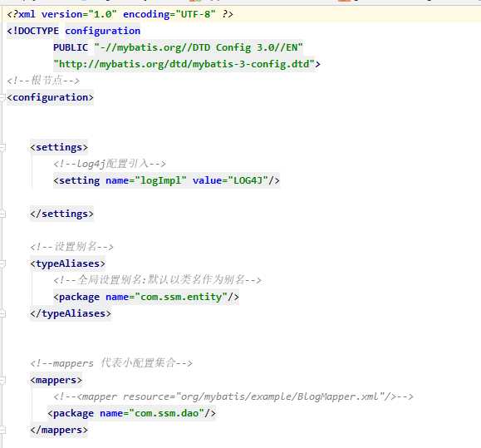Click the opening <mappers> tag
This screenshot has height=448, width=481.
pos(56,380)
